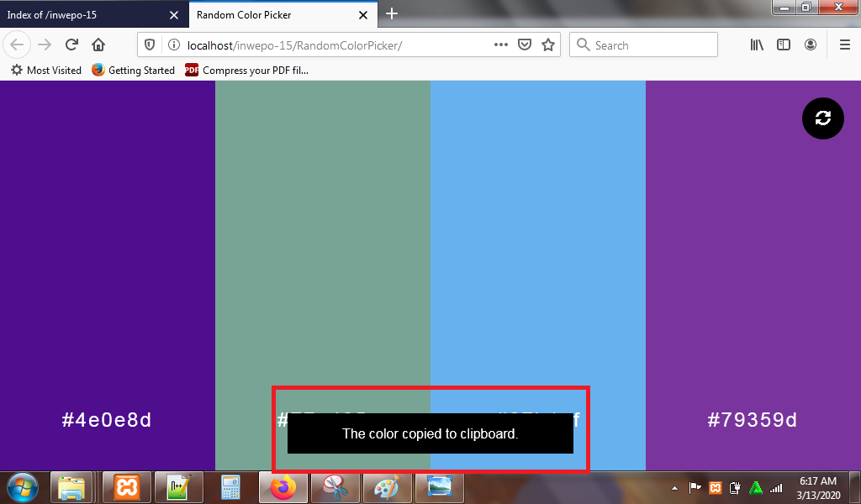This screenshot has height=504, width=861.
Task: Open Firefox account icon
Action: [x=811, y=45]
